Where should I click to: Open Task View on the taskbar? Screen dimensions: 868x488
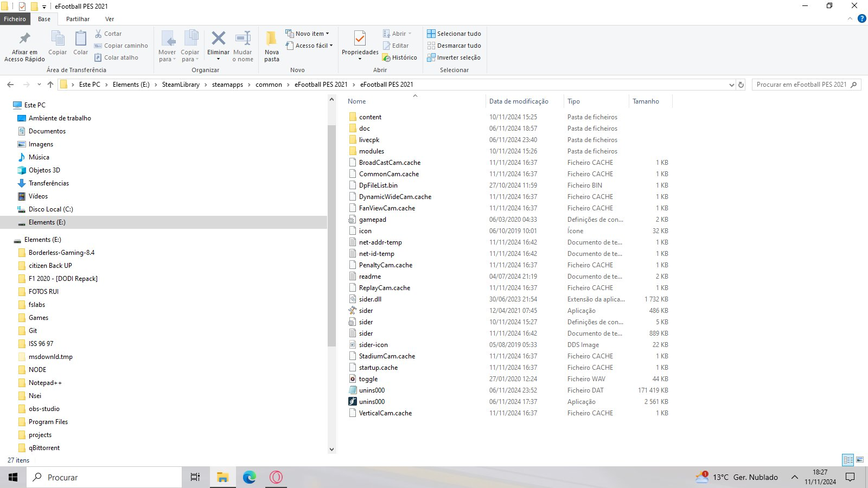pos(195,477)
